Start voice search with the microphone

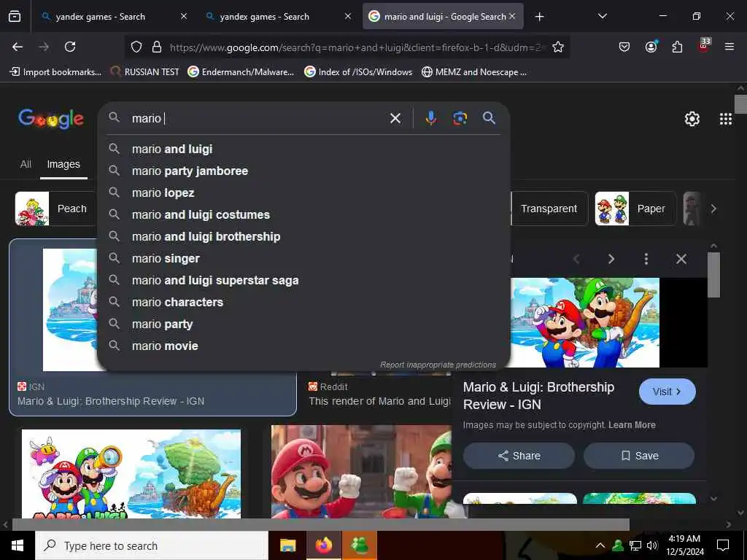point(430,118)
